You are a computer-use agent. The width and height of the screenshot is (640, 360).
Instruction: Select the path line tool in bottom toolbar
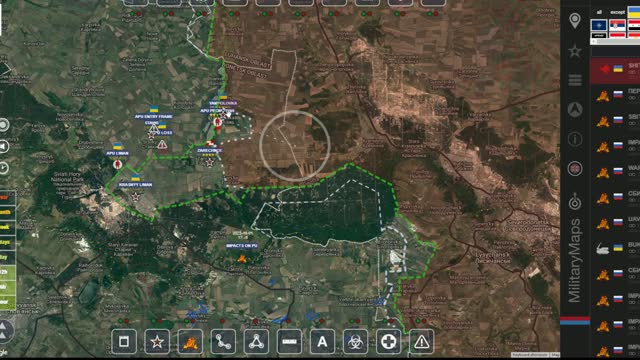tap(223, 341)
